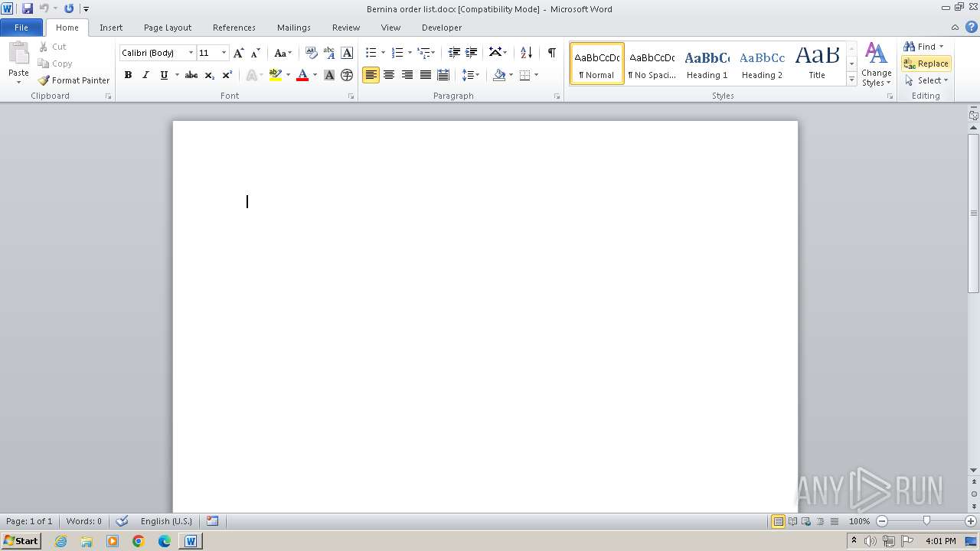Toggle Center alignment

[389, 75]
